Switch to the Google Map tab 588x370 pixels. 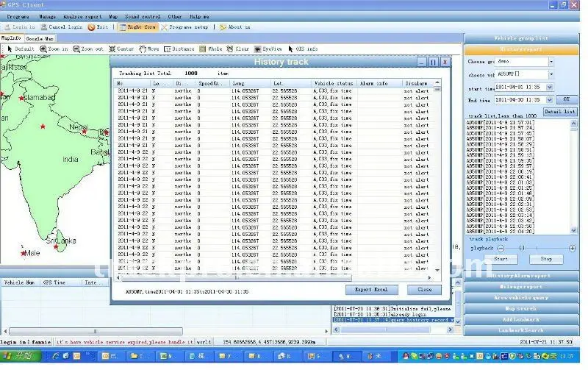pyautogui.click(x=40, y=38)
